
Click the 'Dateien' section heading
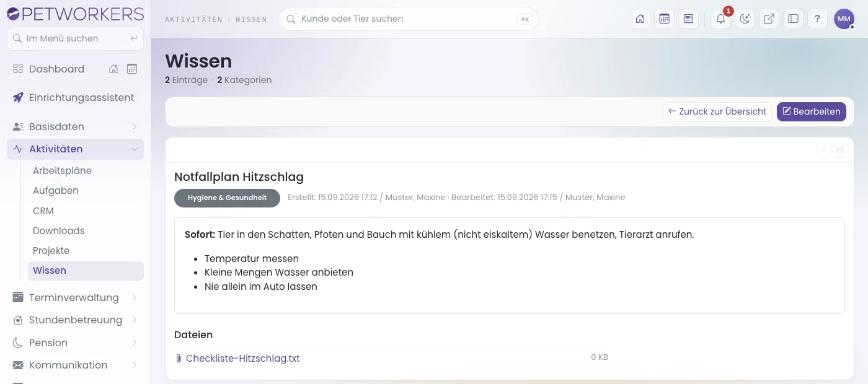[x=193, y=335]
